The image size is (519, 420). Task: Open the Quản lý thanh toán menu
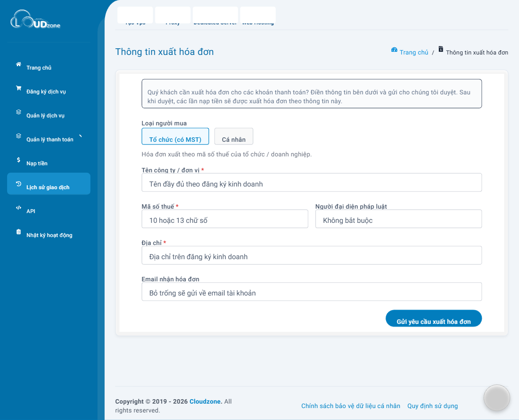(x=49, y=140)
